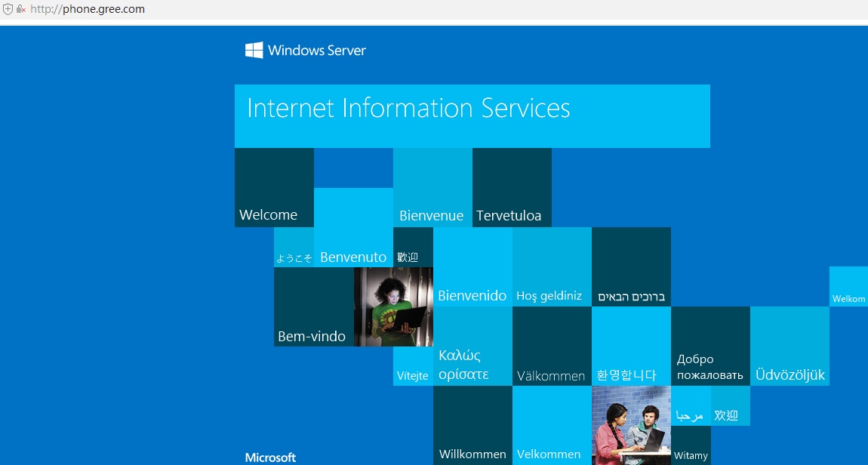Click the 歡迎 traditional Chinese tile
Viewport: 868px width, 465px height.
point(413,247)
